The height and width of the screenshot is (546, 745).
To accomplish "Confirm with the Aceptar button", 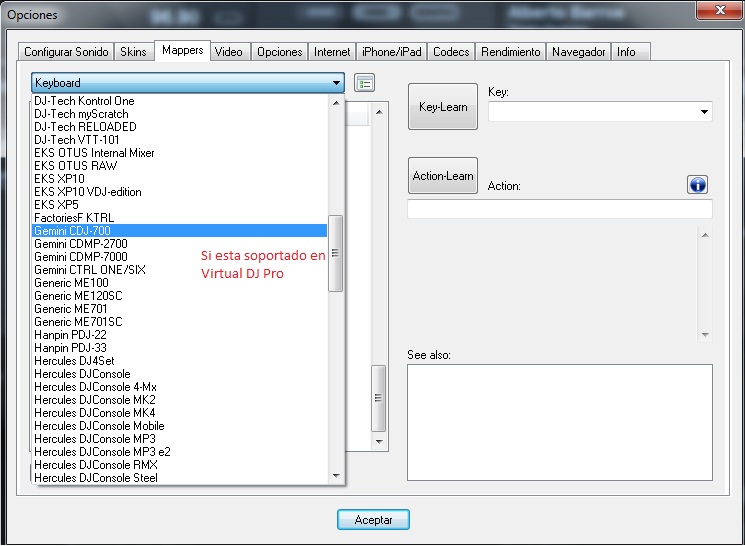I will [x=373, y=519].
